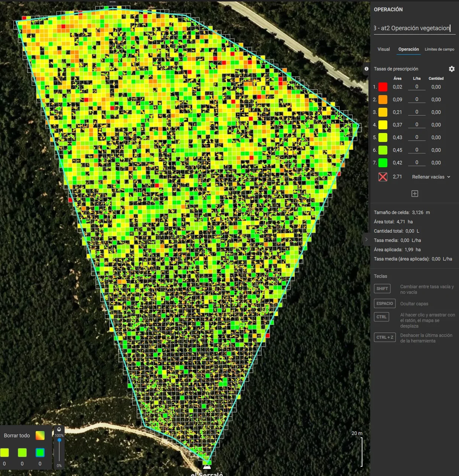The image size is (459, 476).
Task: Click the el Serraló map marker
Action: pos(207,466)
